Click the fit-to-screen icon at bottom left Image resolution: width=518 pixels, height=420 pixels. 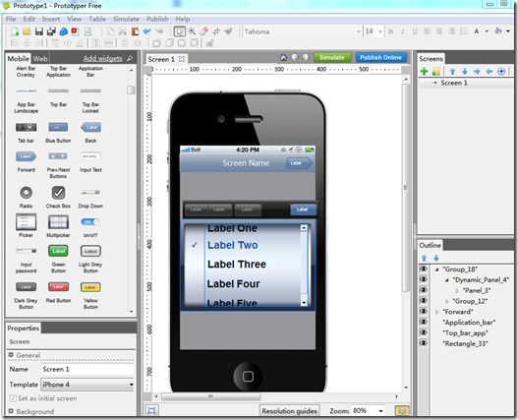[151, 411]
